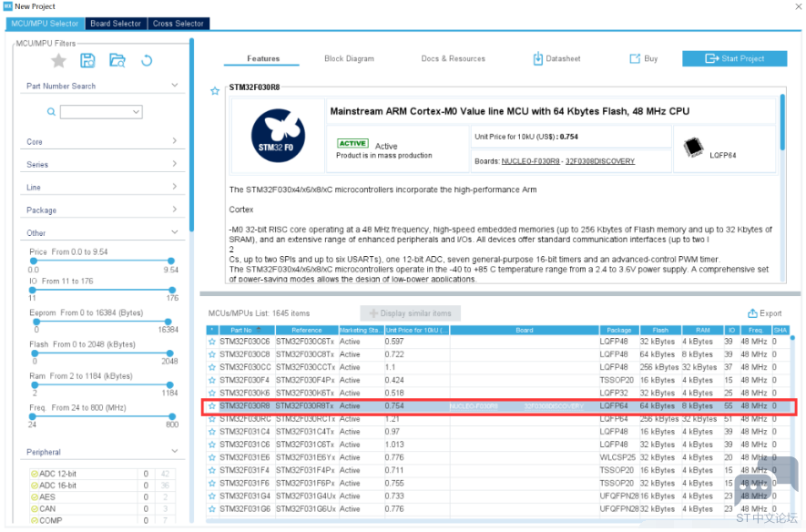Open the NUCLEO-F030R8 board link
Viewport: 806px width, 532px height.
pos(530,161)
